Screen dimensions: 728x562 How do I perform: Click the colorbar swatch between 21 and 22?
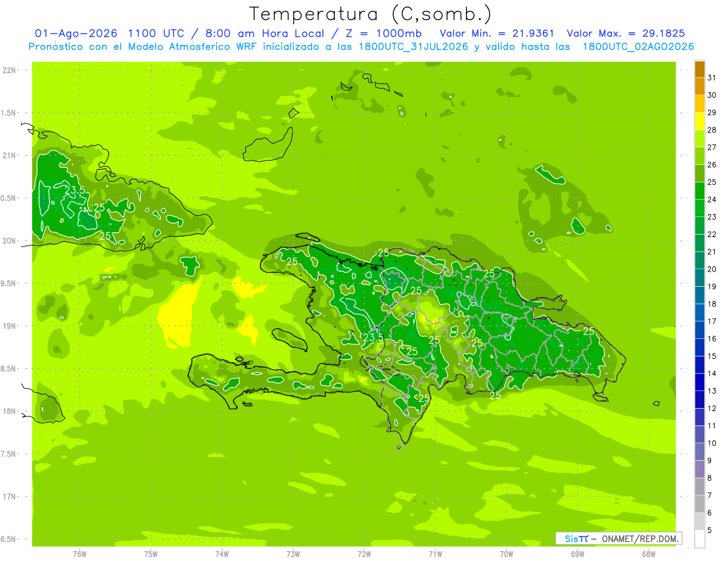699,243
